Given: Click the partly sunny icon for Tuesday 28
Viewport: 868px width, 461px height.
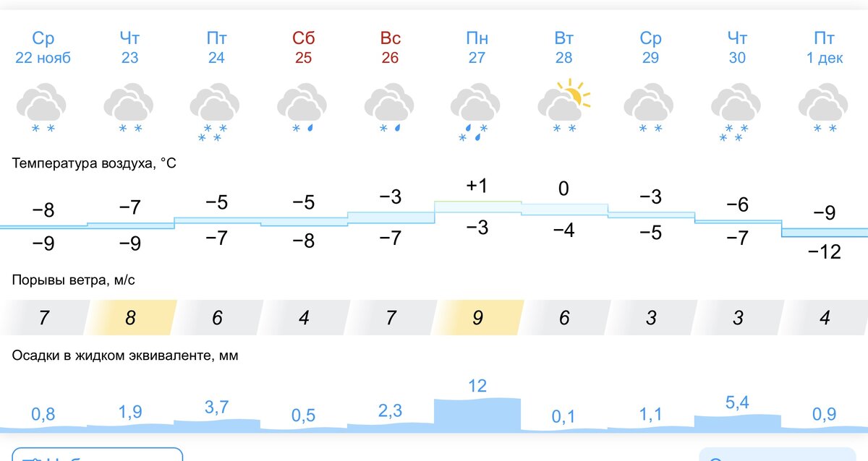Looking at the screenshot, I should pyautogui.click(x=564, y=106).
